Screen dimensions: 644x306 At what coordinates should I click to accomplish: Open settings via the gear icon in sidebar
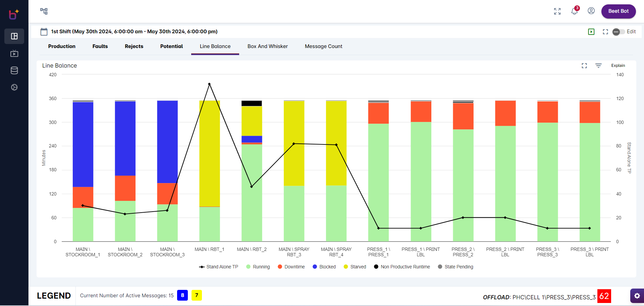pyautogui.click(x=14, y=87)
